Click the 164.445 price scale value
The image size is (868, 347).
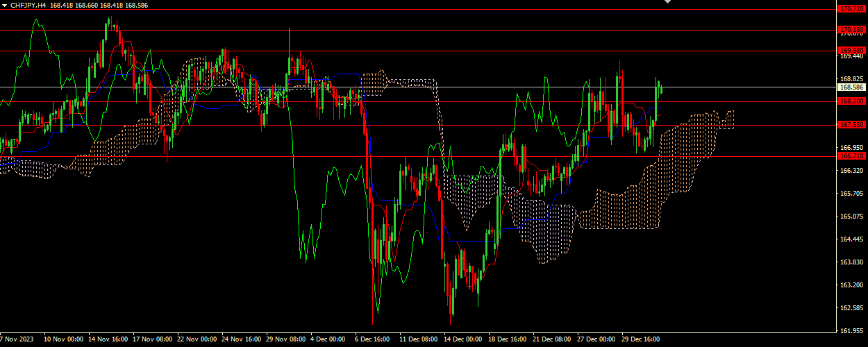coord(851,239)
